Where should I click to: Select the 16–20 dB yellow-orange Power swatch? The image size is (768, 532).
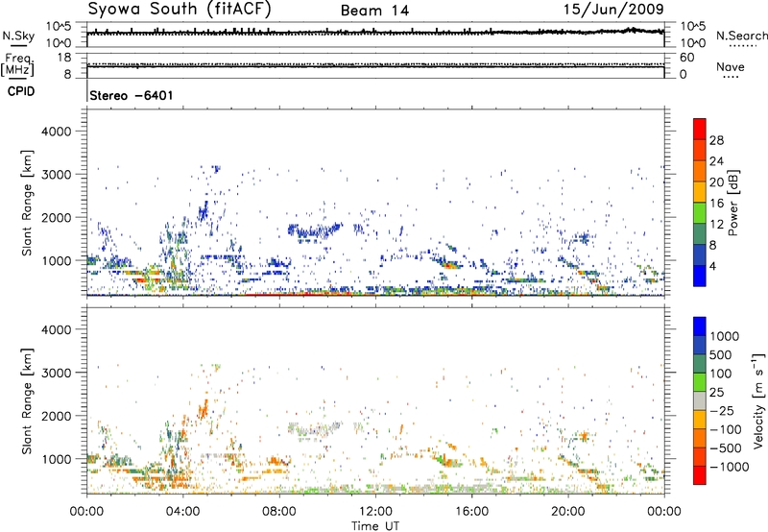[x=700, y=192]
